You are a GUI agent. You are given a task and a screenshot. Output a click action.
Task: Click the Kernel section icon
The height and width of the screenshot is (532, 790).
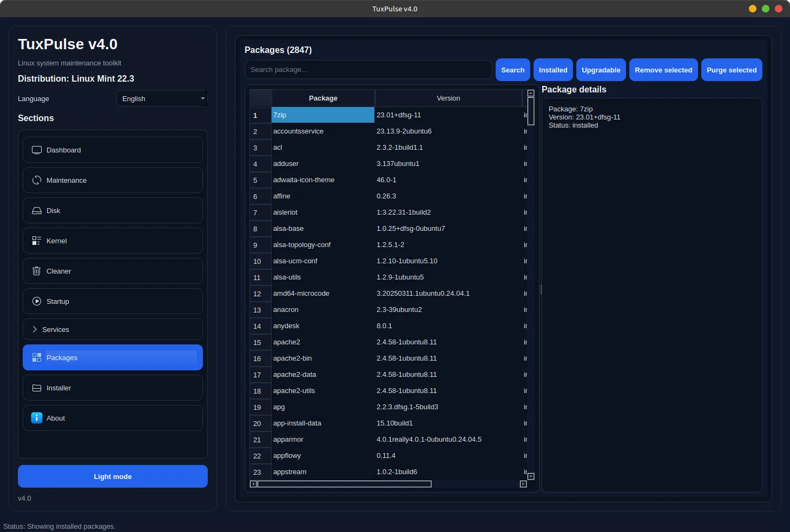pos(37,241)
